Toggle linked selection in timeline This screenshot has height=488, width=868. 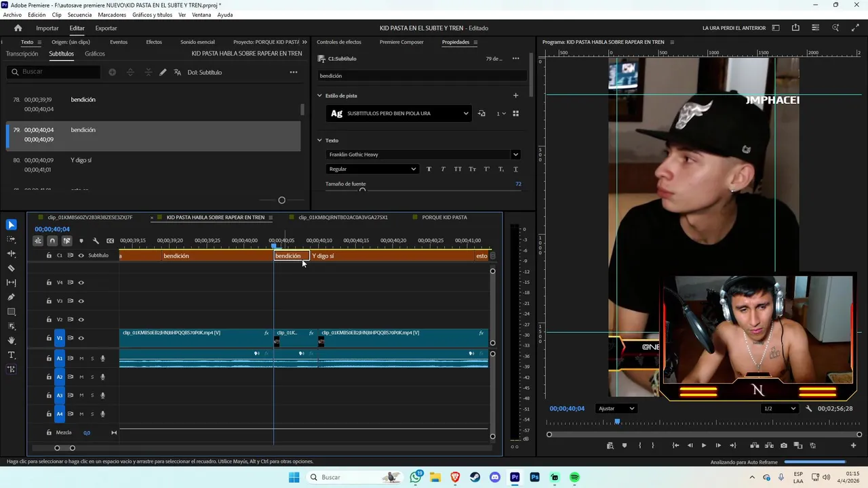[x=66, y=241]
